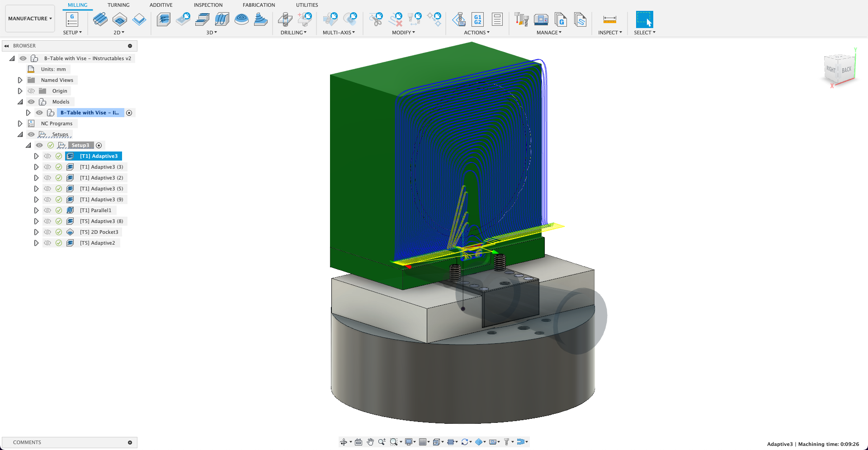Collapse the Setups folder
Viewport: 868px width, 450px height.
pos(20,134)
